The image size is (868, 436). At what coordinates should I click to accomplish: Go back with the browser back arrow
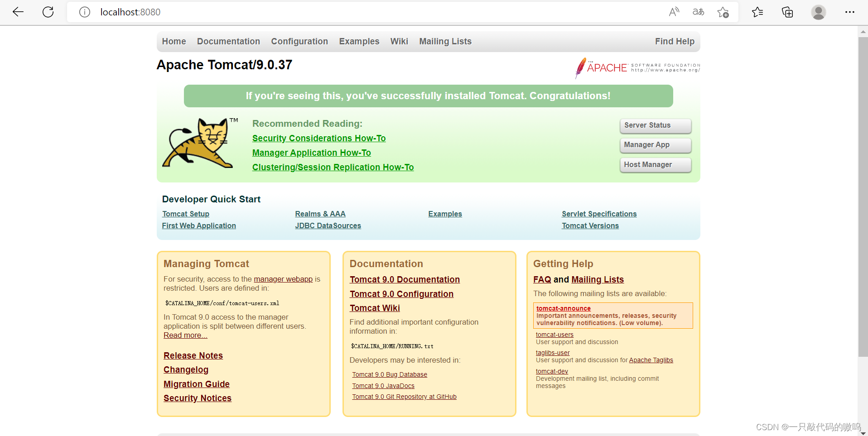pyautogui.click(x=18, y=12)
